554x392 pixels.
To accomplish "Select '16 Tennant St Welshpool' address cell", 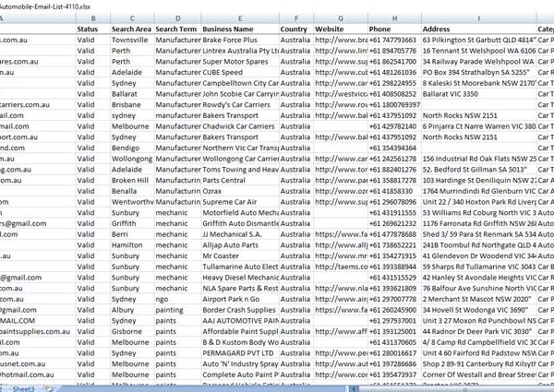I will (x=479, y=51).
